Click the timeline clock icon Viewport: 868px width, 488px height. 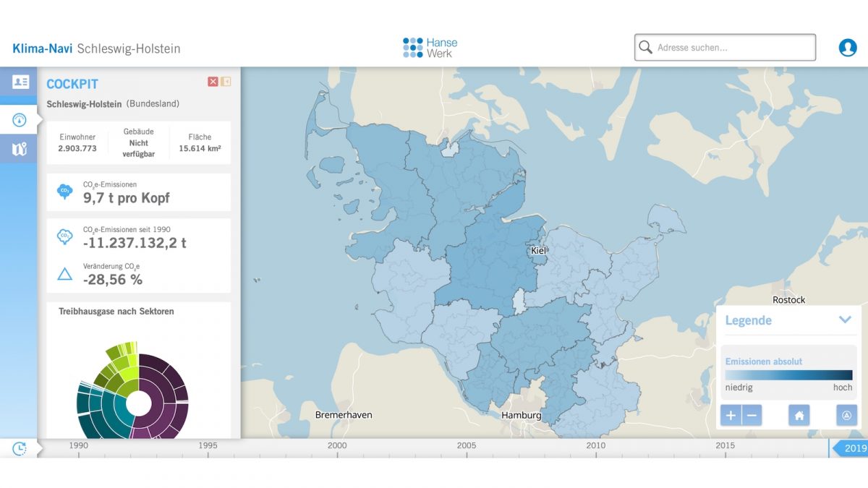point(20,448)
